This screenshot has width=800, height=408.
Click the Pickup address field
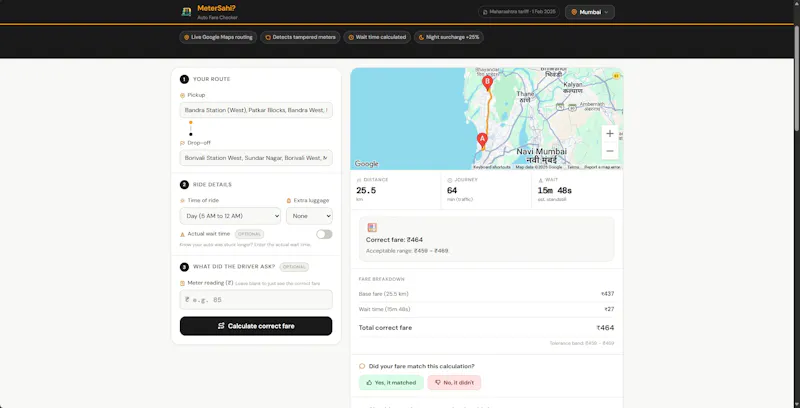coord(256,110)
